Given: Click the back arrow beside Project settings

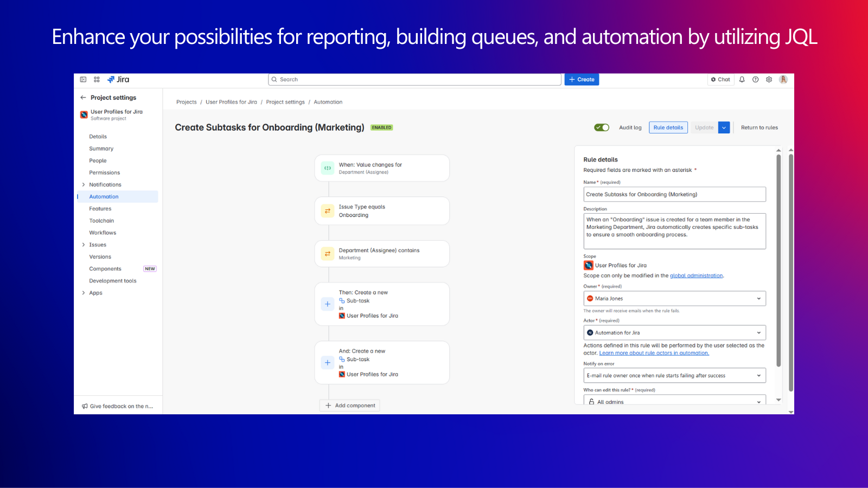Looking at the screenshot, I should [x=83, y=98].
